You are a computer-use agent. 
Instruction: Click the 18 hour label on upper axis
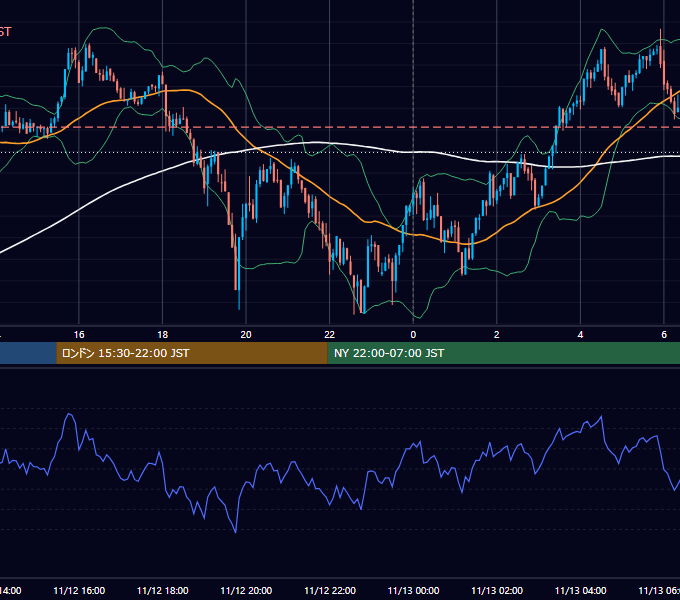click(163, 335)
